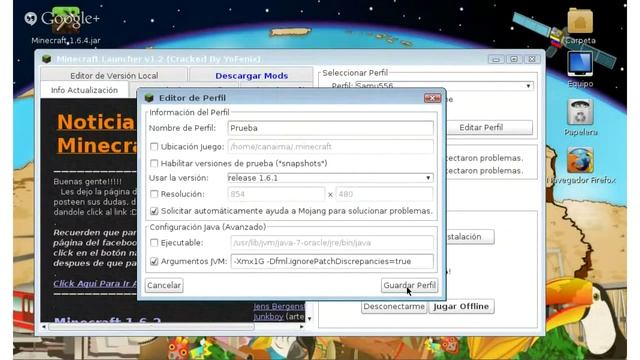Open the Papelera trash desktop icon
640x360 pixels.
pos(580,117)
